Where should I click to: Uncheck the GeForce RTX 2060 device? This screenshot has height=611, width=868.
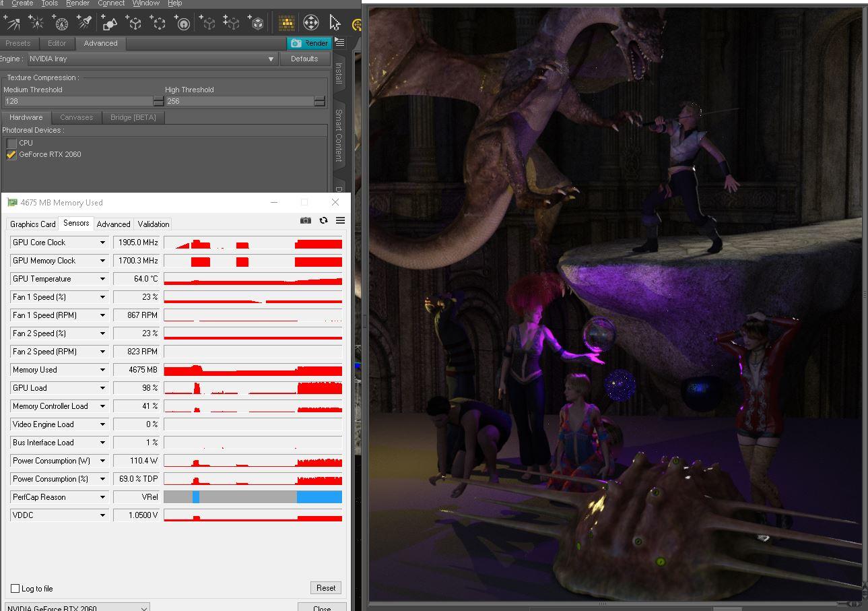(11, 154)
